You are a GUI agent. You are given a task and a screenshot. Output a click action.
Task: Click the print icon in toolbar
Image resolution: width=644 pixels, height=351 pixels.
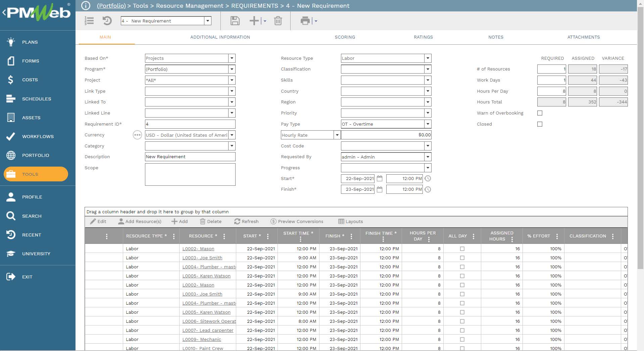pos(305,21)
